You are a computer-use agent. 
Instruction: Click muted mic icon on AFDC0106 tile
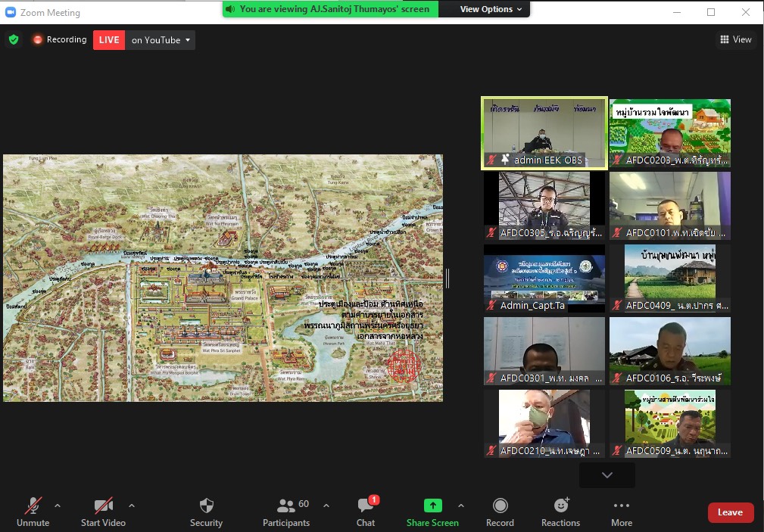[x=617, y=378]
